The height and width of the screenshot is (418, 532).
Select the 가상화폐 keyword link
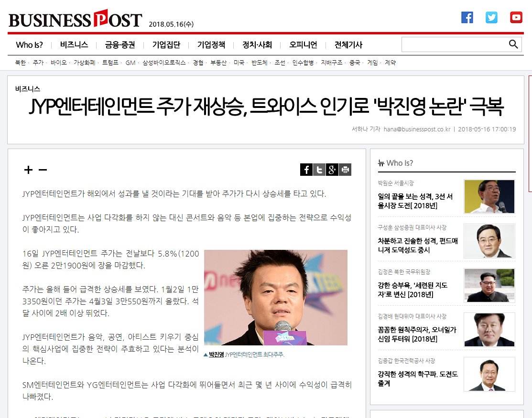(x=85, y=63)
